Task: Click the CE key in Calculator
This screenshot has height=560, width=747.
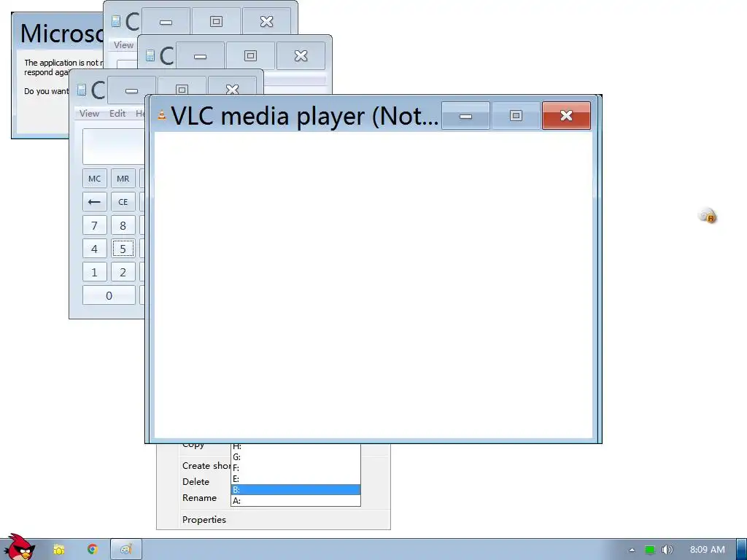Action: tap(123, 202)
